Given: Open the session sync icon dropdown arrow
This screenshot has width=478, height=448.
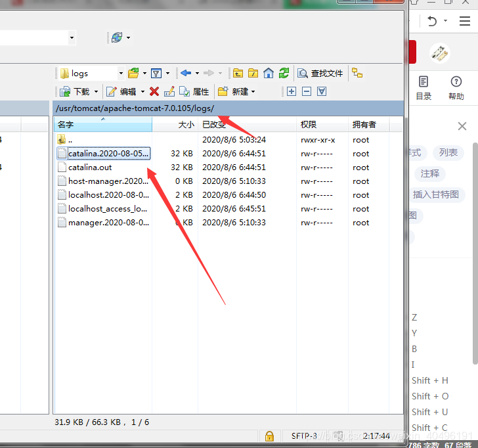Looking at the screenshot, I should 128,38.
